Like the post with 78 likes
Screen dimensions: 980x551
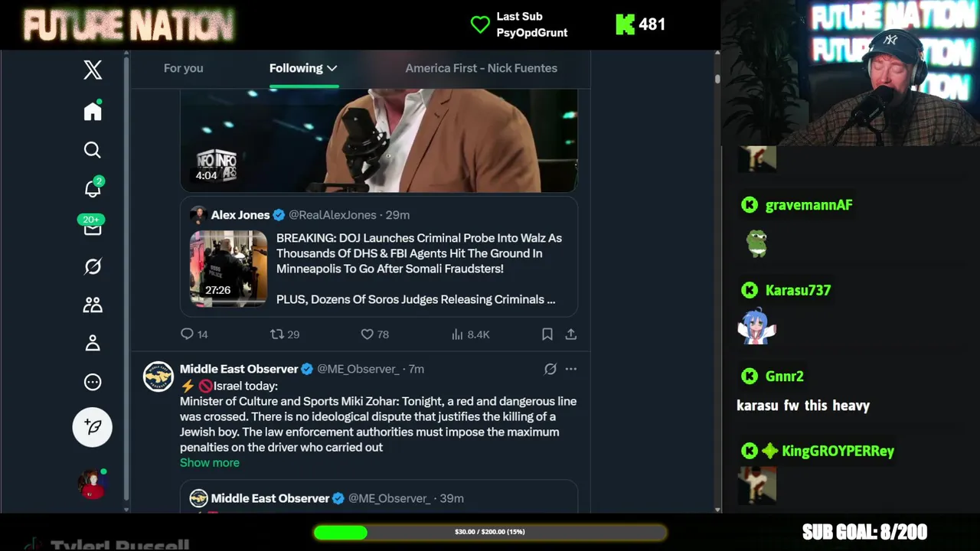point(375,334)
